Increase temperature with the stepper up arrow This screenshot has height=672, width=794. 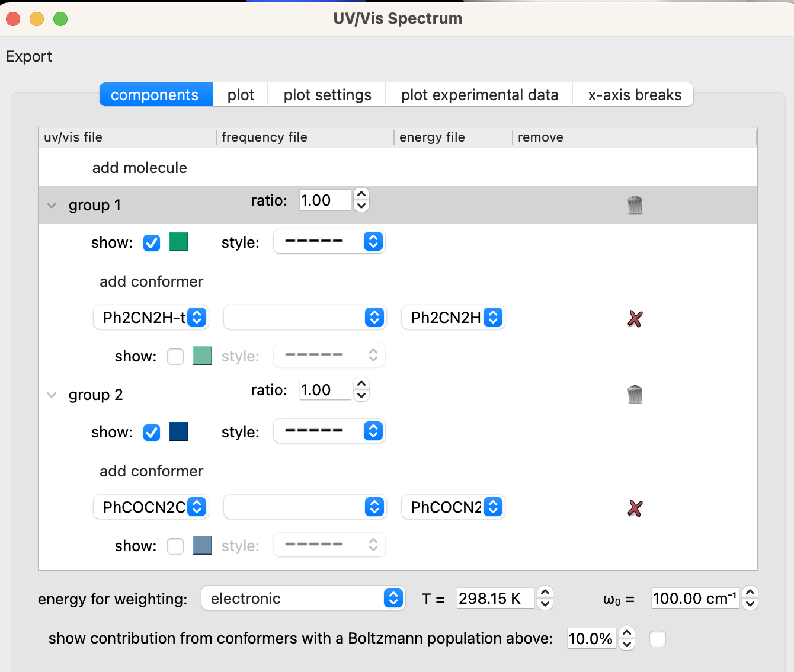pyautogui.click(x=545, y=593)
